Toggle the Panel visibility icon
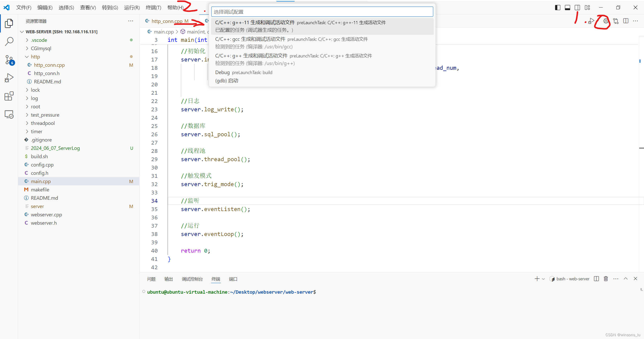Viewport: 644px width, 339px height. (568, 7)
